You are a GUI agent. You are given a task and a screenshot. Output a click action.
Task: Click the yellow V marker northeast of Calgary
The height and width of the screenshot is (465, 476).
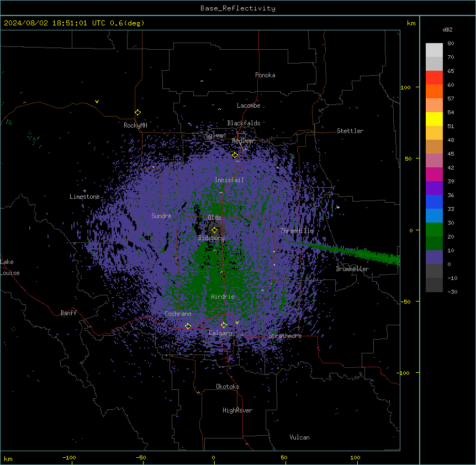(x=237, y=323)
